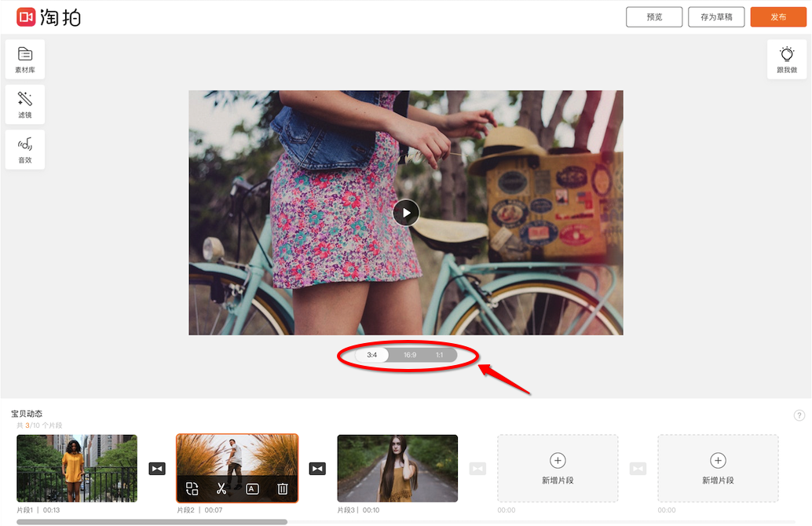Screen dimensions: 812x526
Task: Click the replace icon on 片段2
Action: tap(192, 489)
